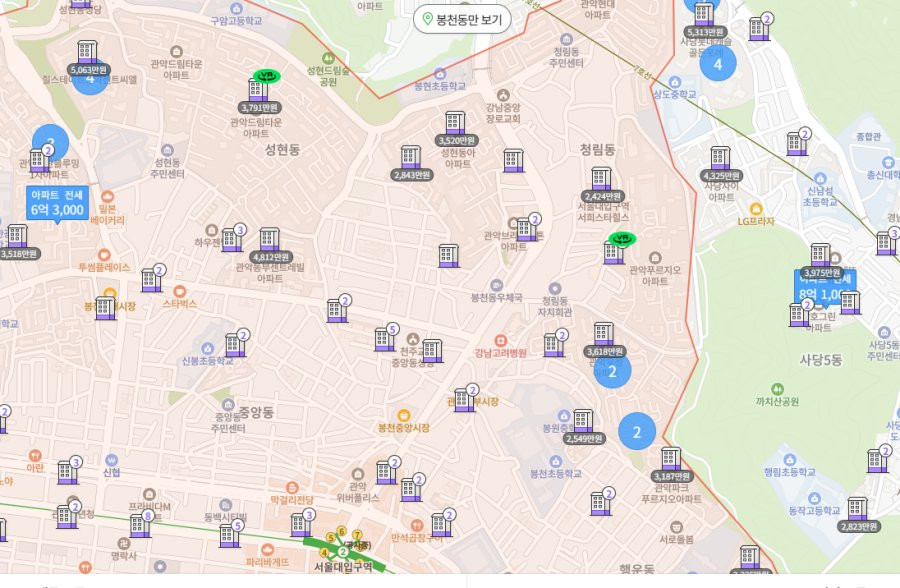Select the 5,063만원 apartment building marker
Image resolution: width=900 pixels, height=588 pixels.
[x=87, y=54]
